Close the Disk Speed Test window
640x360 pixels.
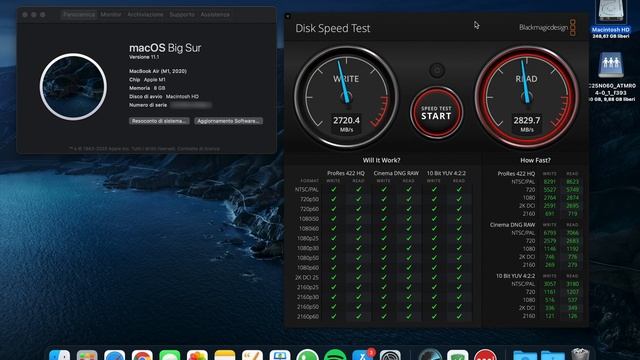(287, 16)
